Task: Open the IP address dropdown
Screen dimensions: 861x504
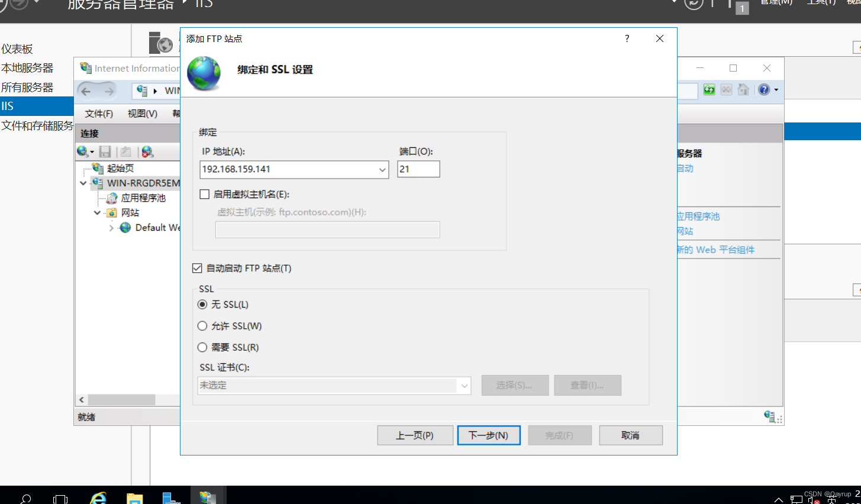Action: (382, 170)
